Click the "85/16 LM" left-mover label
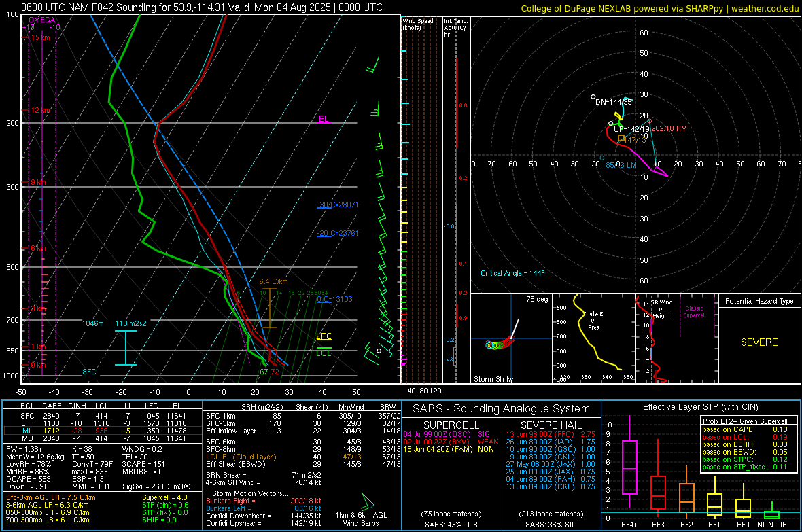 point(621,165)
